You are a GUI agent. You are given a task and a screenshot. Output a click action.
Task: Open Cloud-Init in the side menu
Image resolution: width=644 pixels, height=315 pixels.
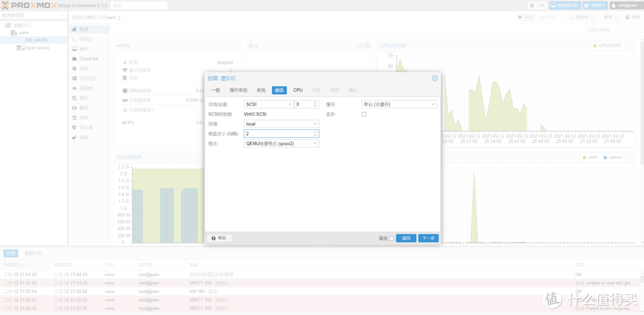point(88,58)
